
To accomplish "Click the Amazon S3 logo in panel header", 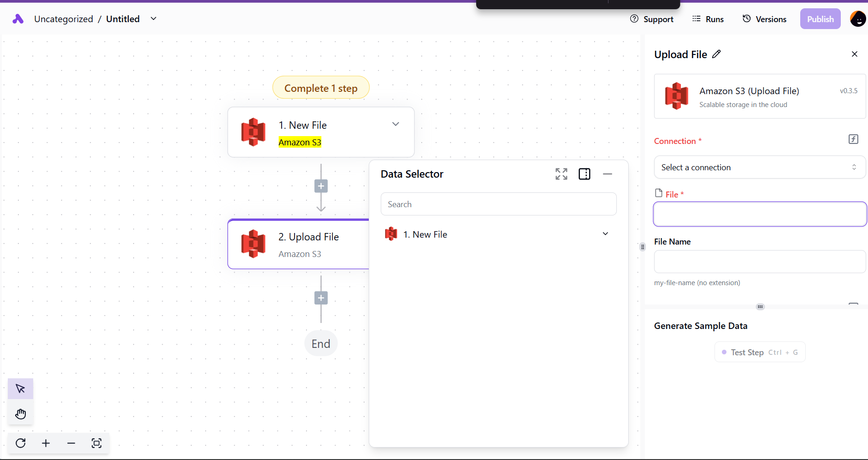I will (677, 96).
